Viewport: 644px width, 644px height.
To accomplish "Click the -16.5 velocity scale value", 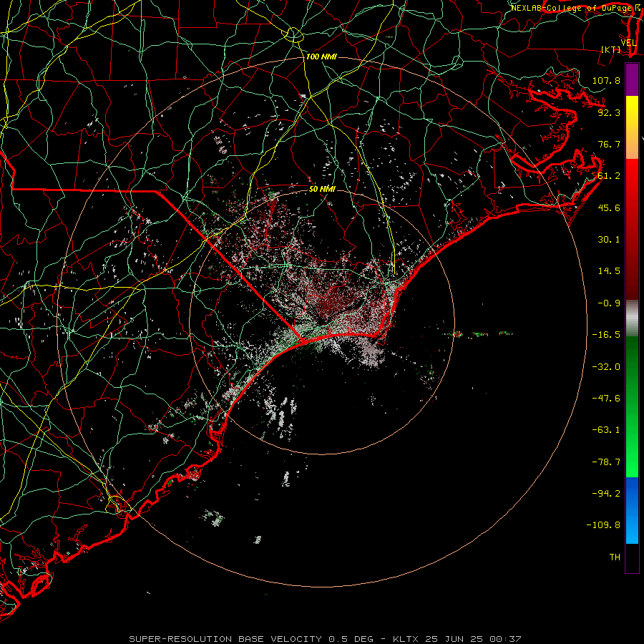I will pyautogui.click(x=606, y=335).
